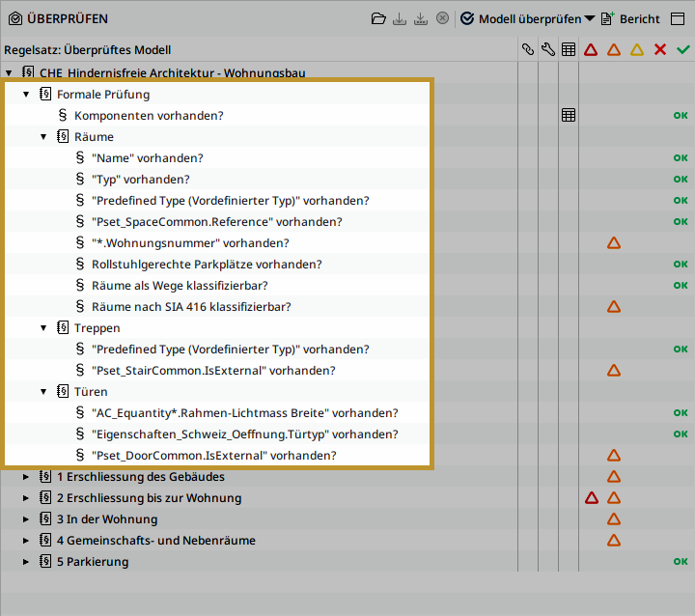Click OK result in Komponenten vorhanden row
Viewport: 695px width, 616px height.
coord(681,115)
